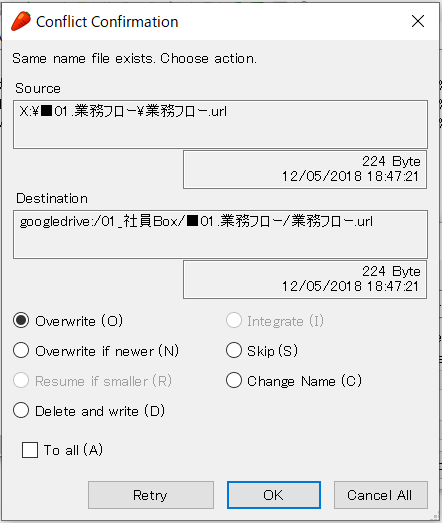Close the Conflict Confirmation dialog
The width and height of the screenshot is (442, 523).
point(418,21)
